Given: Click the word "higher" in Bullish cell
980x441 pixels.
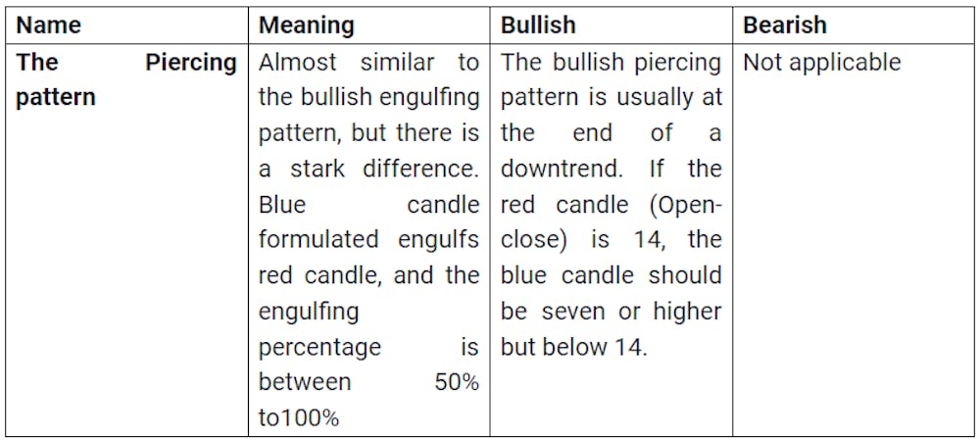Looking at the screenshot, I should (687, 312).
